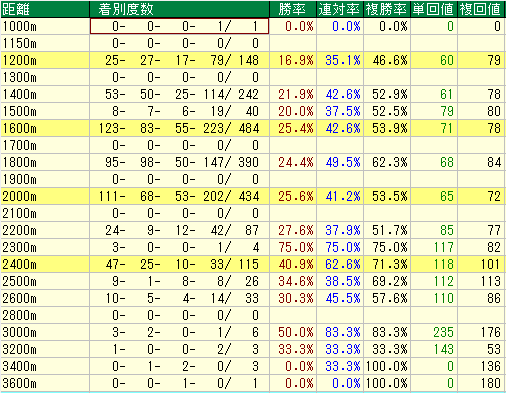Click the 50.0% win rate for 3000m
Image resolution: width=506 pixels, height=393 pixels.
click(296, 332)
